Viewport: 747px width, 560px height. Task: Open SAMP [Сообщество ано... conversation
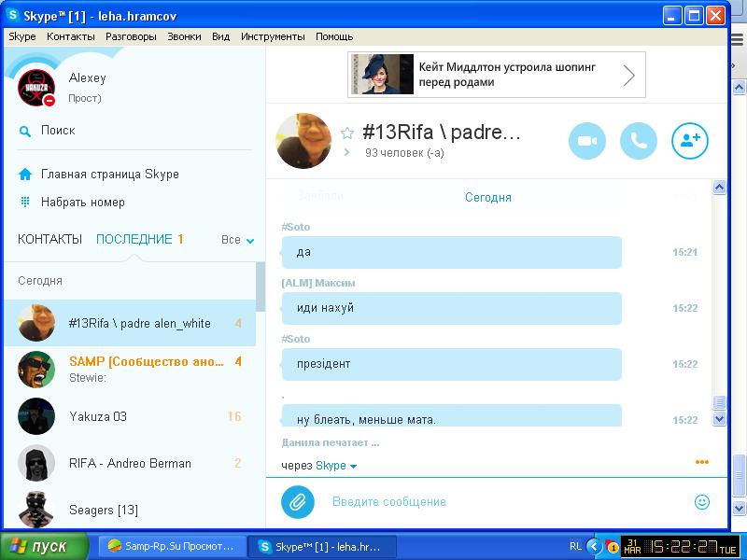(x=130, y=370)
